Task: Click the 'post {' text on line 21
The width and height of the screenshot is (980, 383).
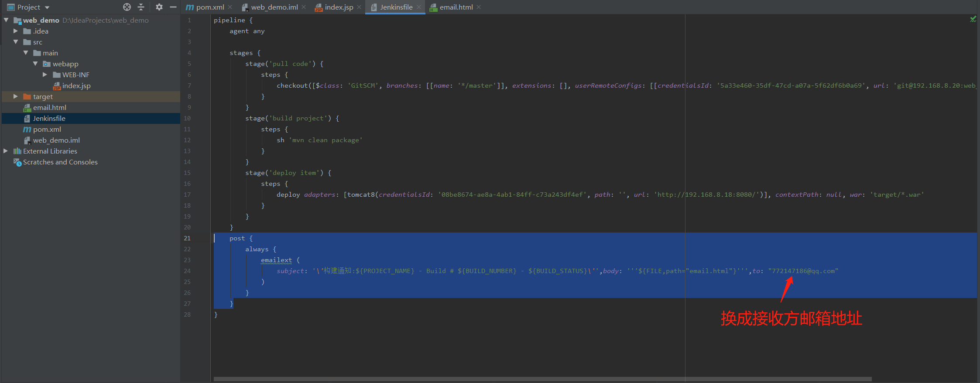Action: tap(241, 238)
